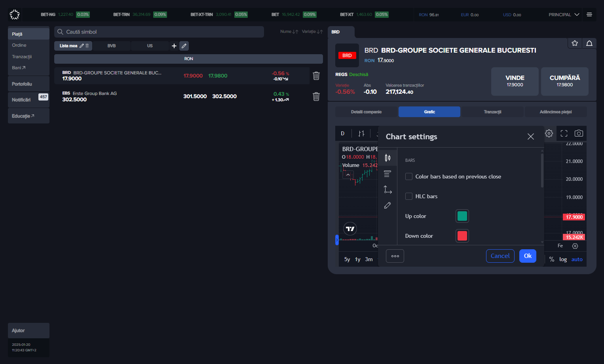
Task: Sort watchlist by Variație
Action: [312, 32]
